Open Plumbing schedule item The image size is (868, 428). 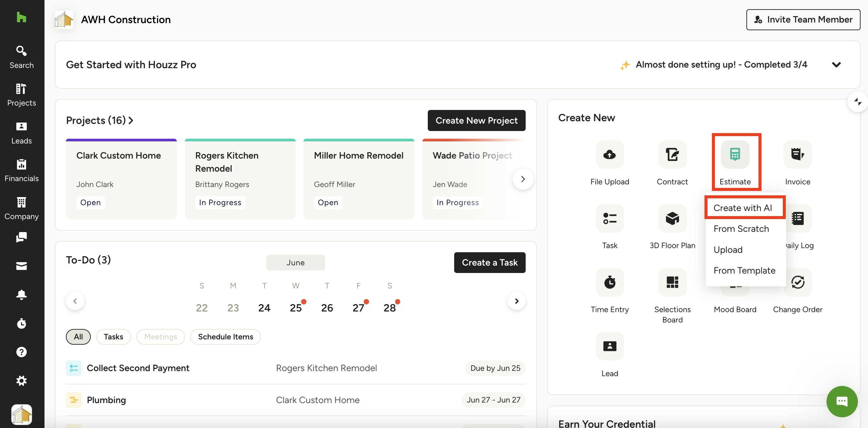[295, 400]
